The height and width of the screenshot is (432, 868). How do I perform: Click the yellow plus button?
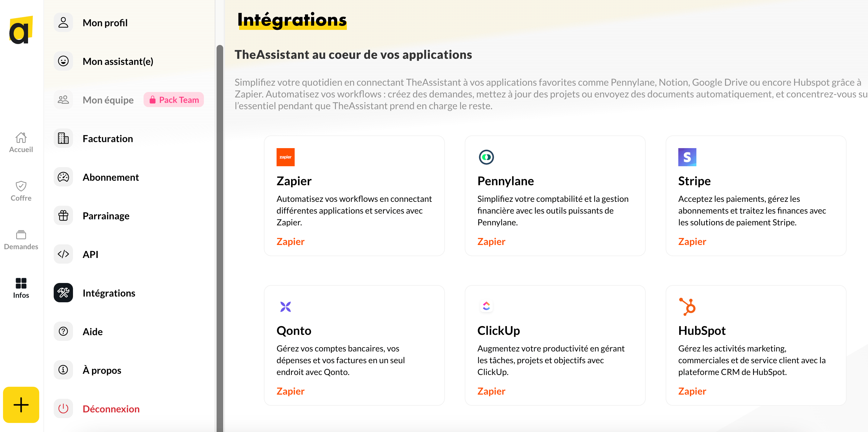pyautogui.click(x=21, y=405)
